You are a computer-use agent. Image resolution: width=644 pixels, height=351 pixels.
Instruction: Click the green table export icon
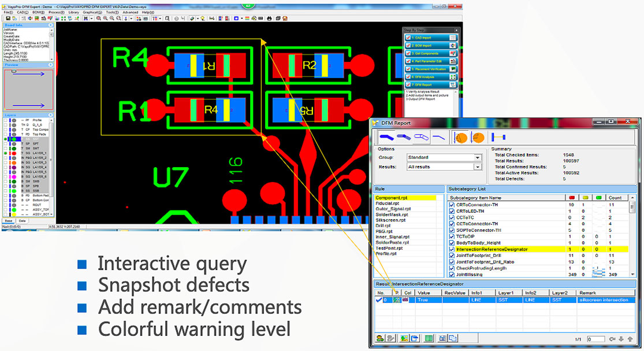pyautogui.click(x=429, y=338)
